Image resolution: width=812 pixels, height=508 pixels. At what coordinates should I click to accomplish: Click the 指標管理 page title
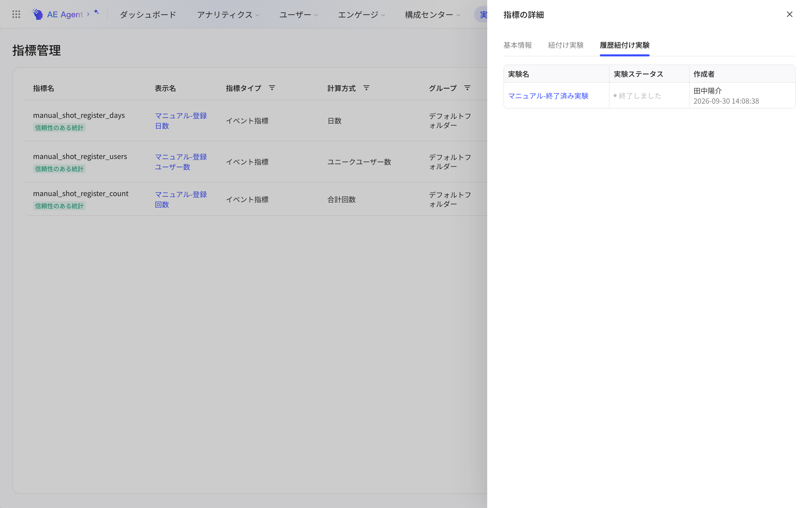37,50
